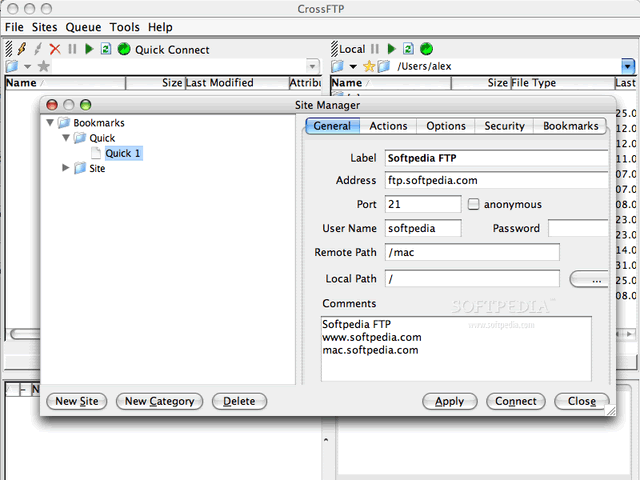This screenshot has height=480, width=640.
Task: Open the Local path dropdown arrow
Action: click(628, 66)
